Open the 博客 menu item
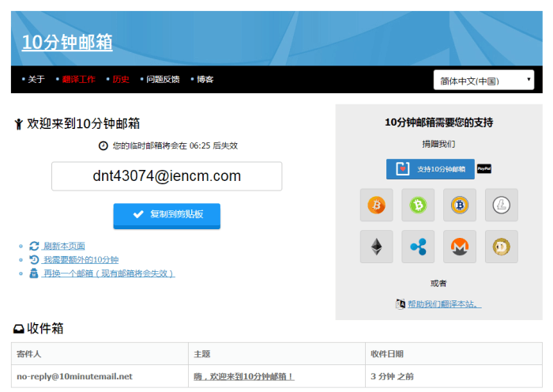Viewport: 553px width, 392px height. point(205,79)
